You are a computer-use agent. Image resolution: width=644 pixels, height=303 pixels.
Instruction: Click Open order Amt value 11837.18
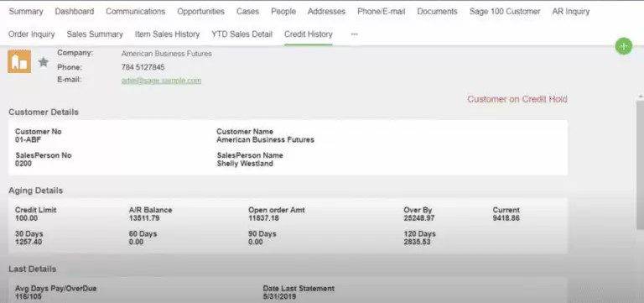pyautogui.click(x=263, y=218)
